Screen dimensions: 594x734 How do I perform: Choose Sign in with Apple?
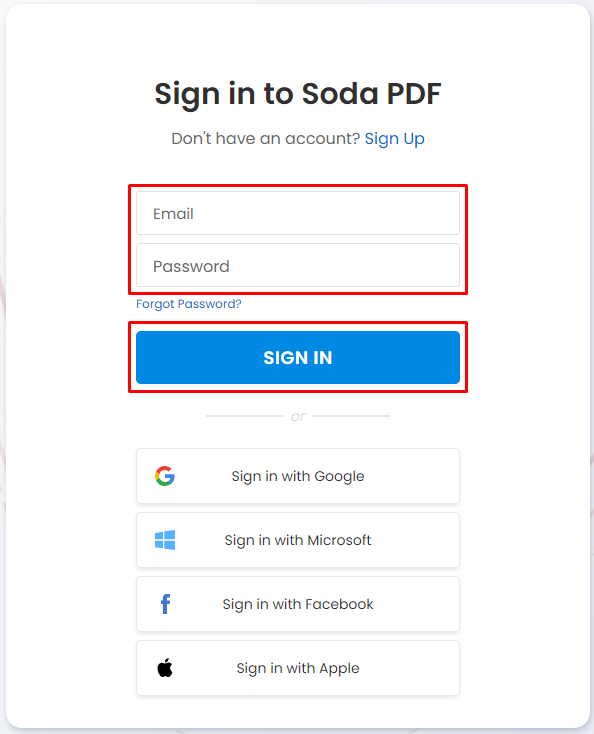(x=298, y=668)
